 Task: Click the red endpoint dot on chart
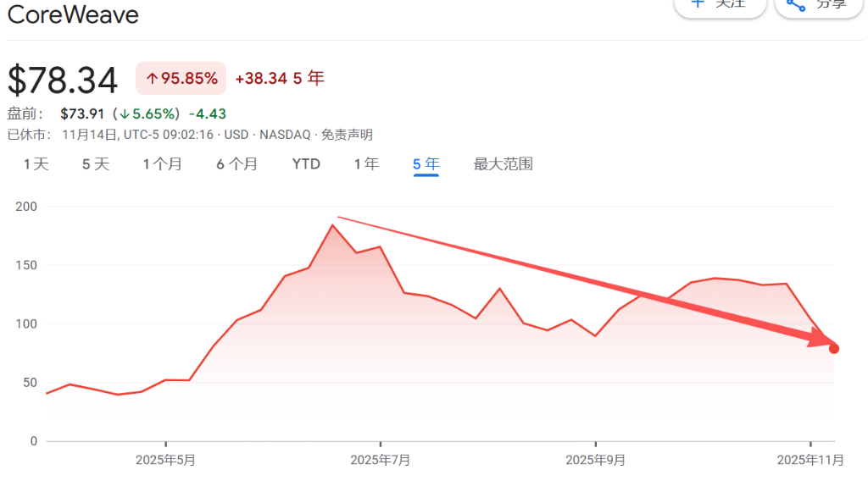point(834,348)
